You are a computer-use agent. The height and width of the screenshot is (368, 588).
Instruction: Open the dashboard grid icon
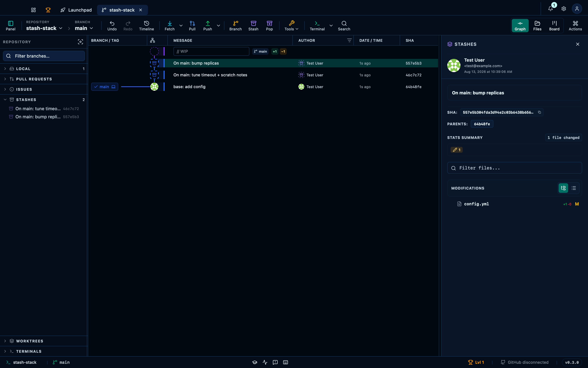(33, 10)
